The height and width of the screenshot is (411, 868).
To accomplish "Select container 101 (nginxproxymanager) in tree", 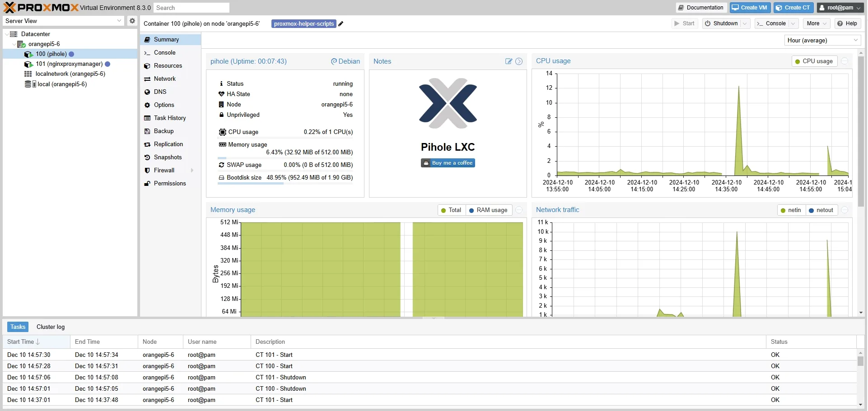I will 70,64.
